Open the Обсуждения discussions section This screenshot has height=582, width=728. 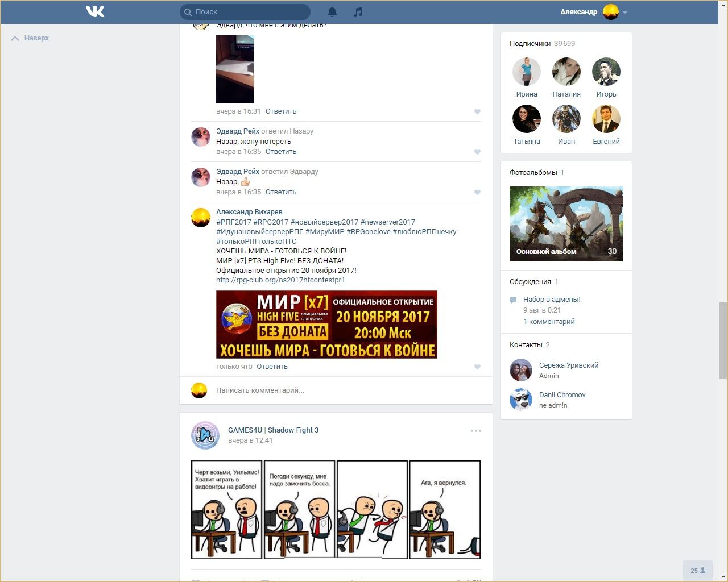530,282
